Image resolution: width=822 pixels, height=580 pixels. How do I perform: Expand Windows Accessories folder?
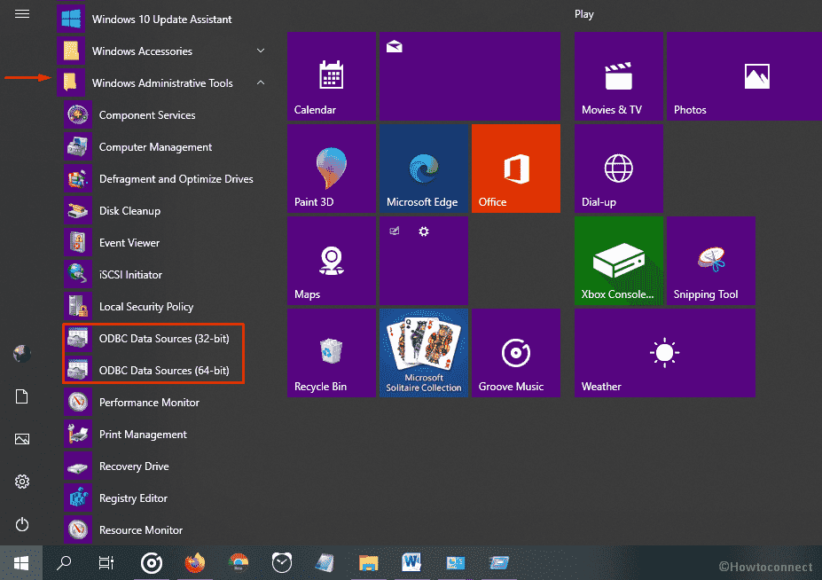(x=163, y=51)
